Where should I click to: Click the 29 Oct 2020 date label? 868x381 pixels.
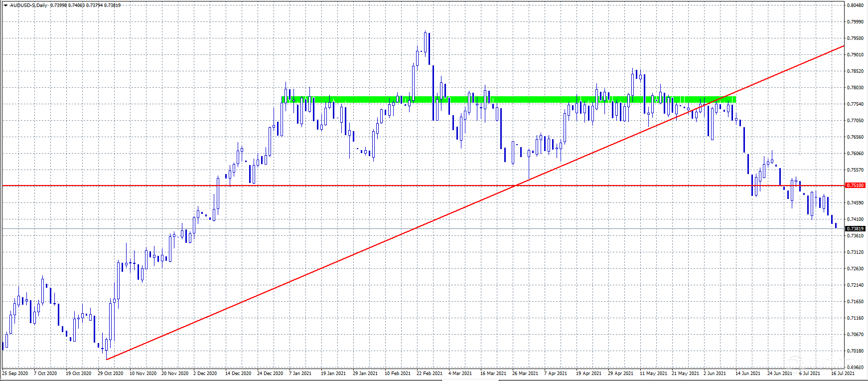110,373
